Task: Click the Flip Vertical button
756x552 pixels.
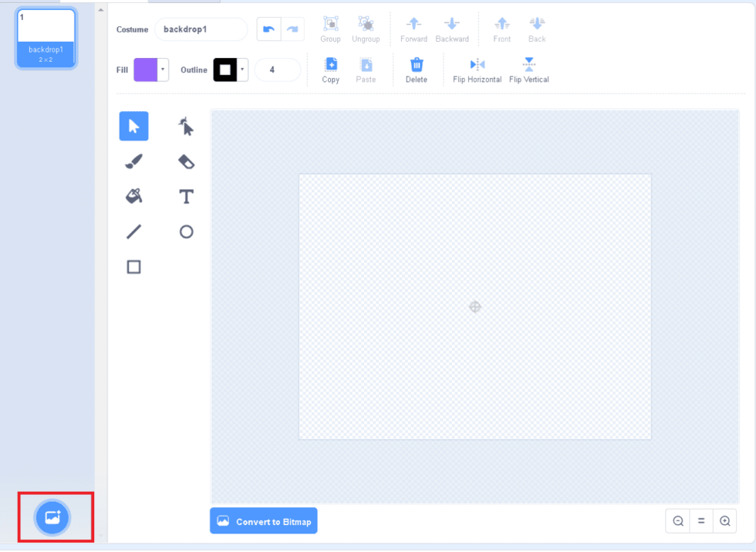Action: (528, 69)
